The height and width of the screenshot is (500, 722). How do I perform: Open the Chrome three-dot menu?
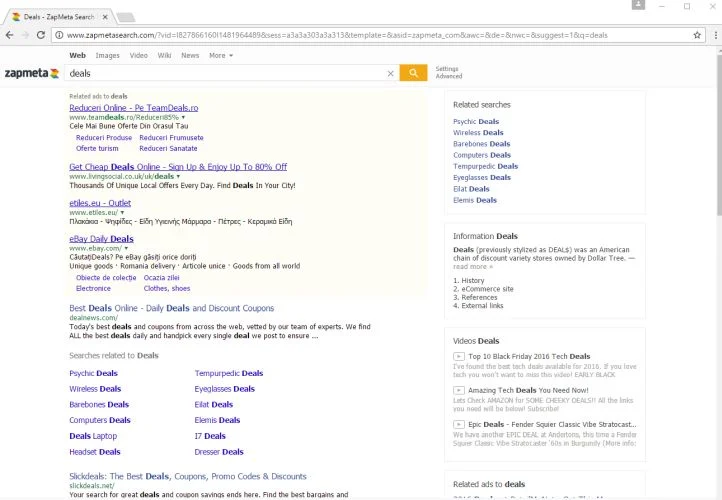715,35
